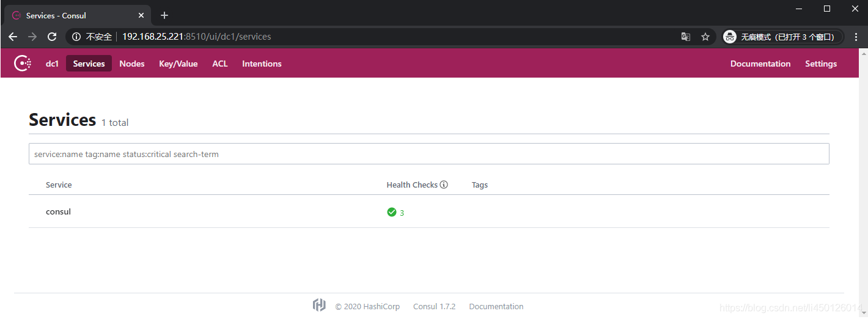This screenshot has width=868, height=319.
Task: Reload the page with refresh icon
Action: (52, 37)
